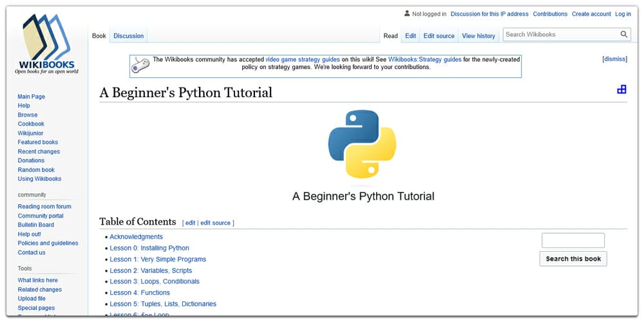This screenshot has width=644, height=322.
Task: Open Policies and guidelines
Action: 48,243
